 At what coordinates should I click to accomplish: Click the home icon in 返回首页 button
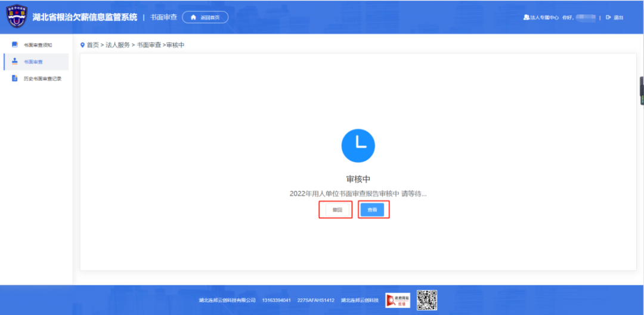click(x=193, y=17)
